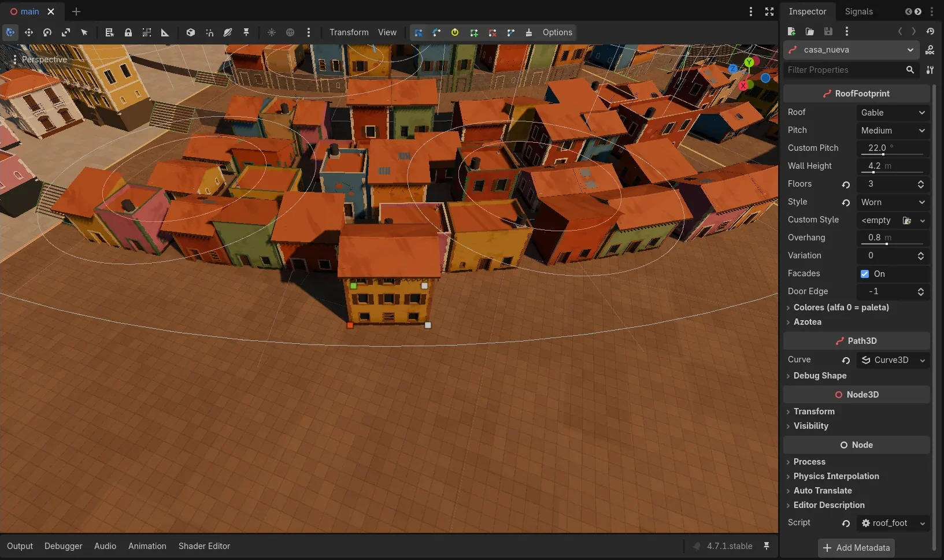Open environment preview globe icon
944x560 pixels.
[x=290, y=32]
